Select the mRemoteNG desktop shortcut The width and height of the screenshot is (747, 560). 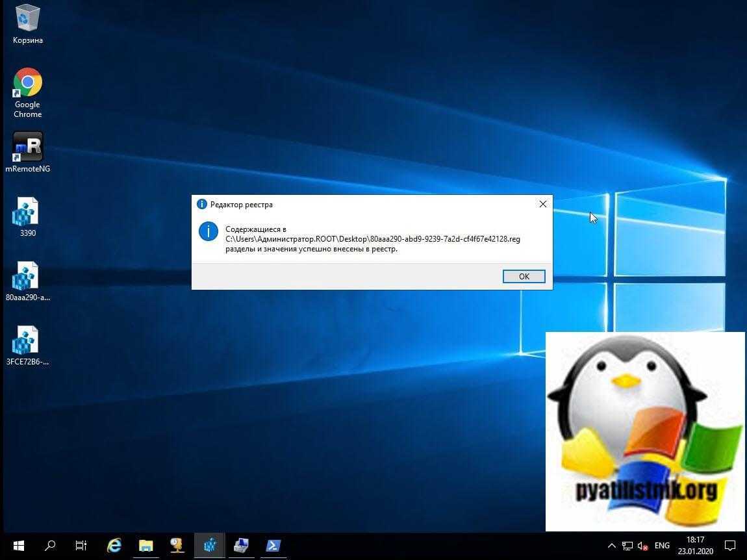(x=28, y=153)
